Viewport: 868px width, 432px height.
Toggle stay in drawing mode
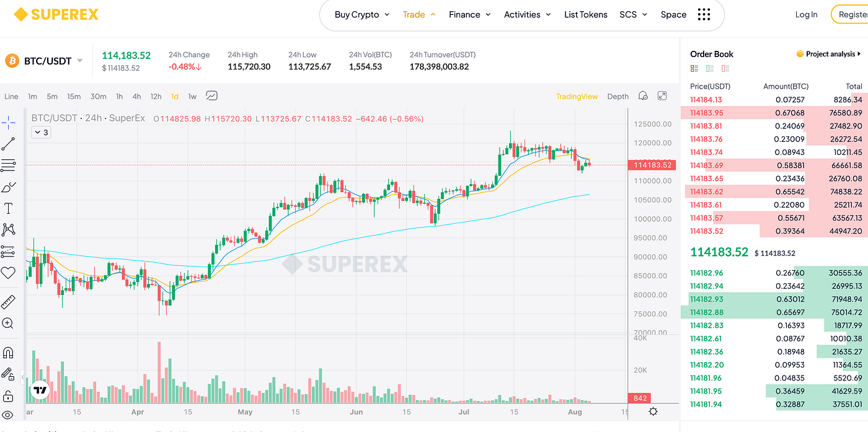8,374
